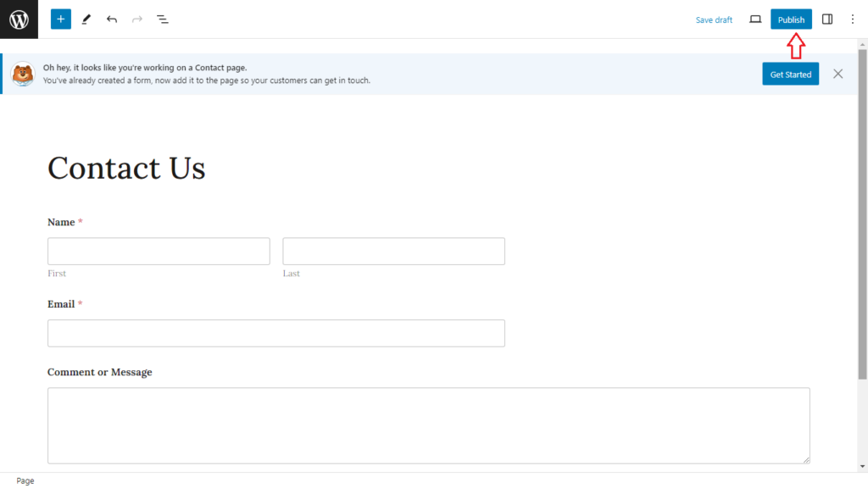The image size is (868, 488).
Task: Click the Contact Us page title
Action: pyautogui.click(x=126, y=168)
